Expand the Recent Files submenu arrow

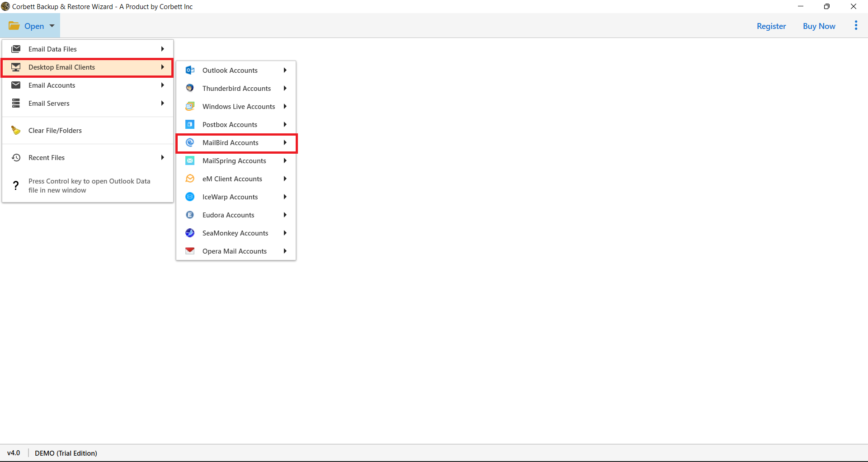click(162, 157)
